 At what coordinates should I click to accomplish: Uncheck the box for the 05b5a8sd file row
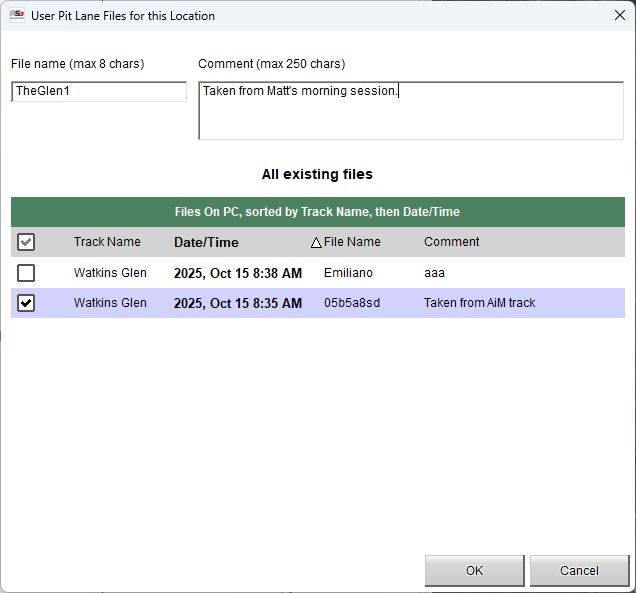(x=26, y=303)
